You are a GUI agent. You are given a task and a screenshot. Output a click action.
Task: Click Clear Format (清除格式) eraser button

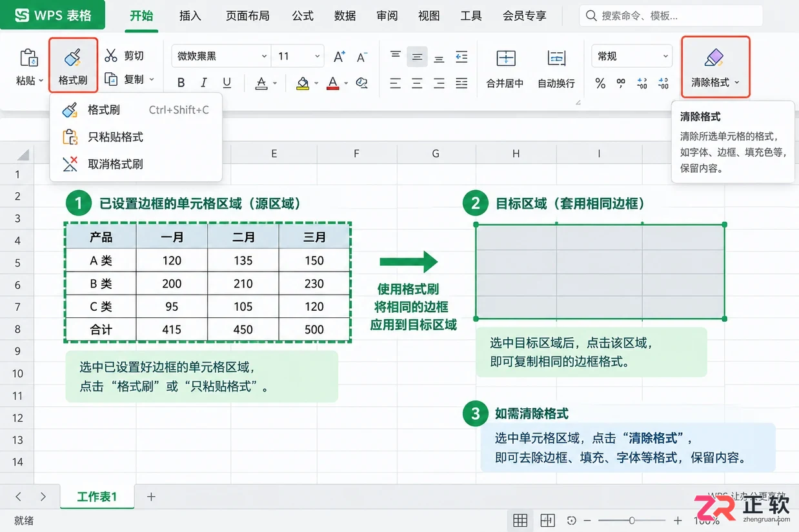[716, 66]
